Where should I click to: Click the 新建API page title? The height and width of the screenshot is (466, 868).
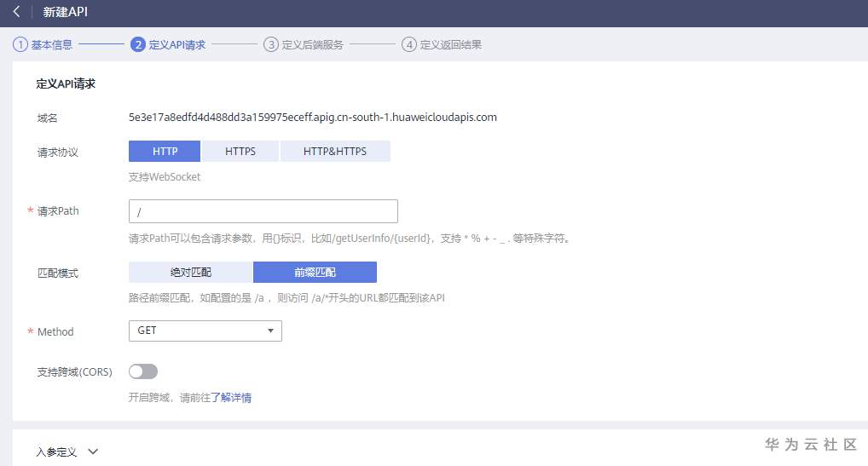tap(66, 12)
